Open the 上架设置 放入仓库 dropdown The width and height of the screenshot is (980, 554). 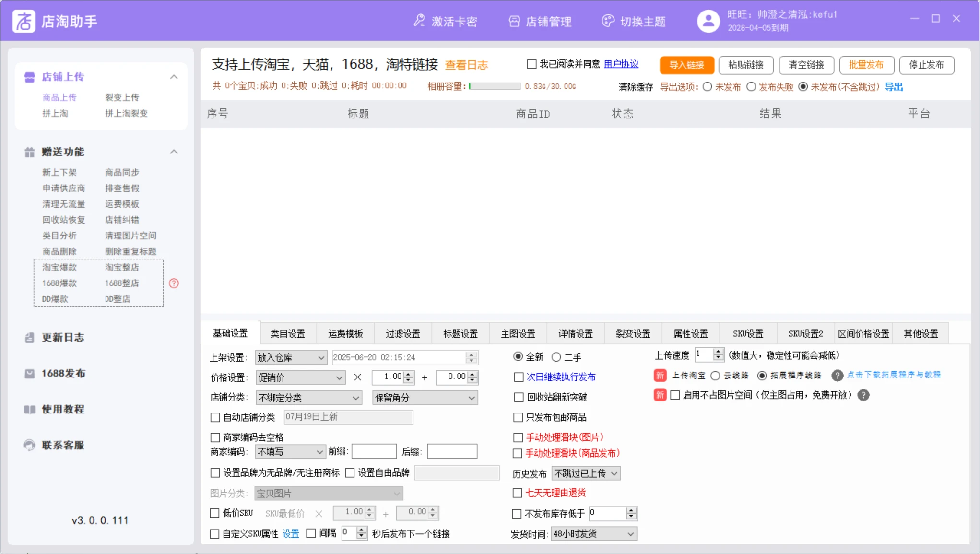pos(291,357)
